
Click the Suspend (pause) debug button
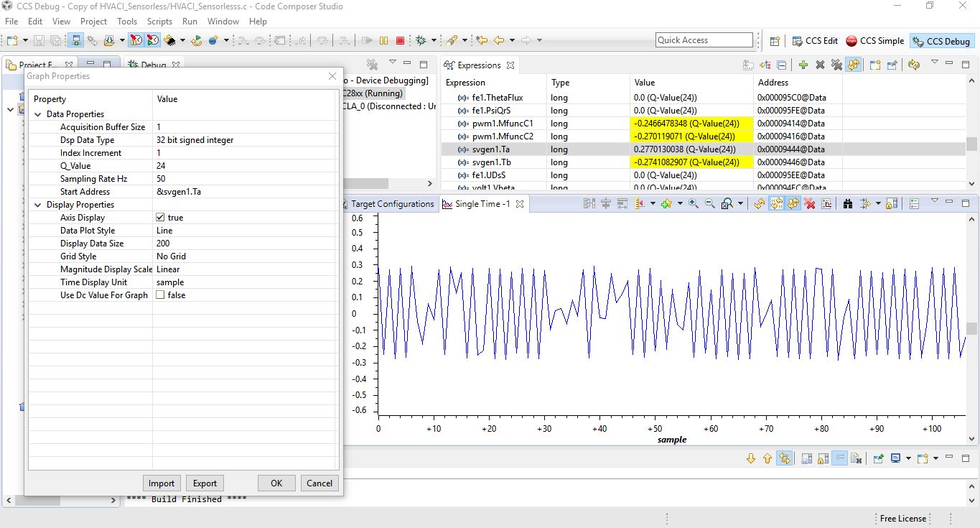tap(384, 41)
